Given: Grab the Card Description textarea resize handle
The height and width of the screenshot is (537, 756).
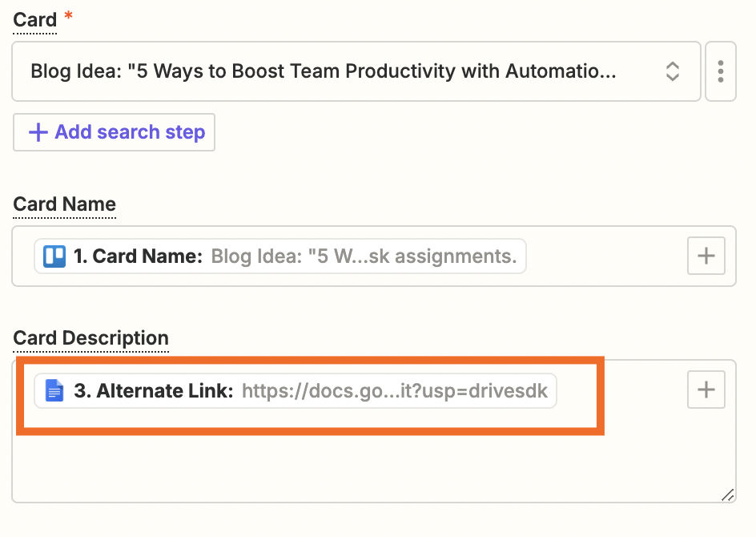Looking at the screenshot, I should coord(727,495).
